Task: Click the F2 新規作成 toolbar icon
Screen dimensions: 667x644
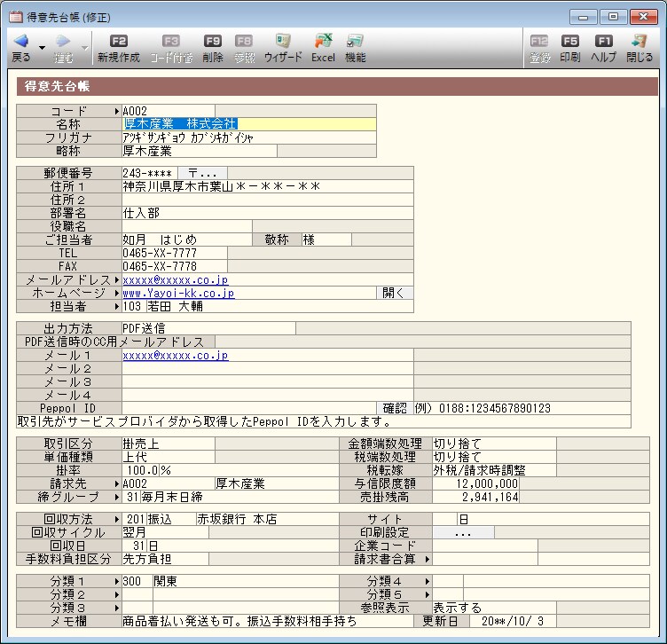Action: [119, 41]
